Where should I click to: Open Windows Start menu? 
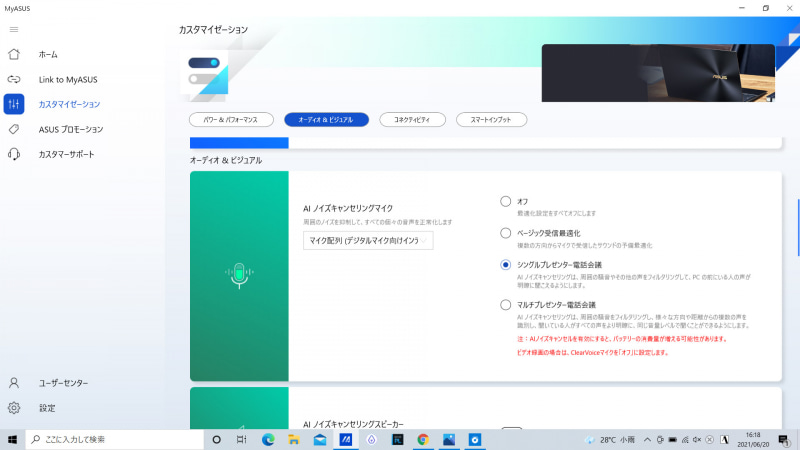pos(12,439)
